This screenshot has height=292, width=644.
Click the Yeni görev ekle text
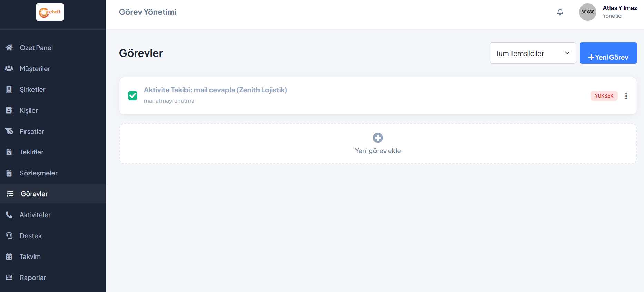point(378,151)
